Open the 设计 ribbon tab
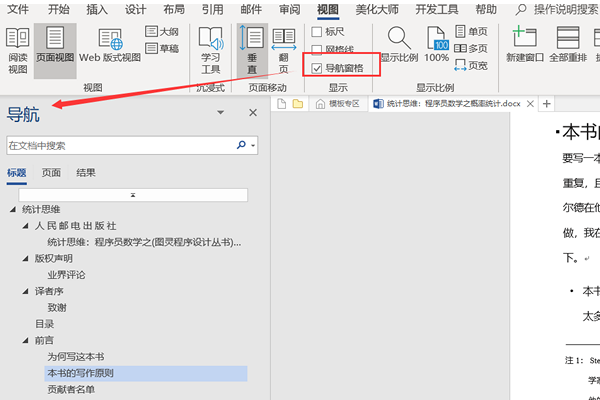600x400 pixels. 135,9
